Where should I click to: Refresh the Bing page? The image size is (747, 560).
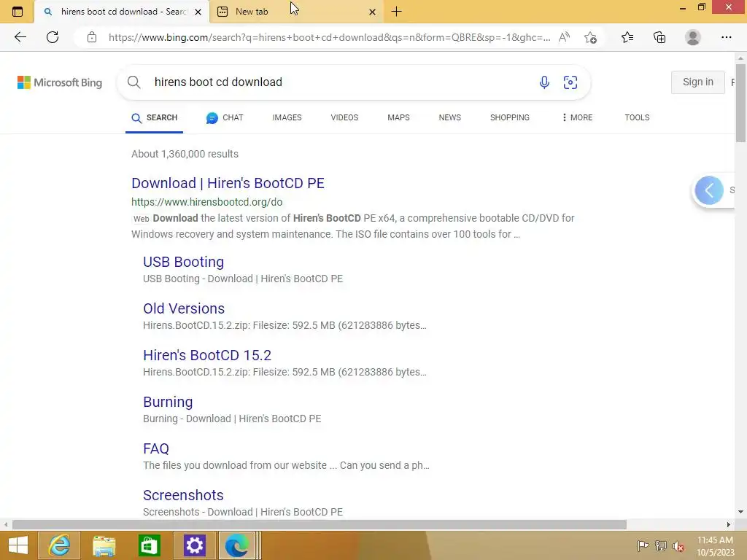[x=53, y=37]
